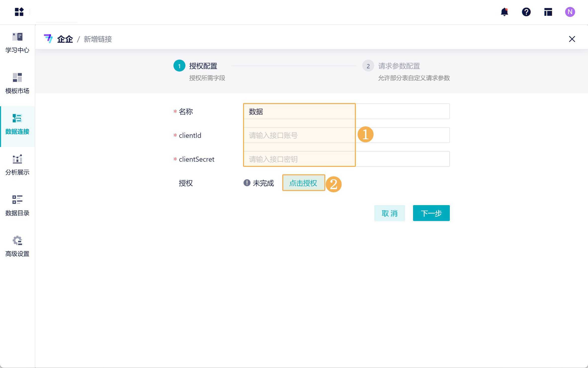Open the notifications bell
The width and height of the screenshot is (588, 368).
point(504,12)
